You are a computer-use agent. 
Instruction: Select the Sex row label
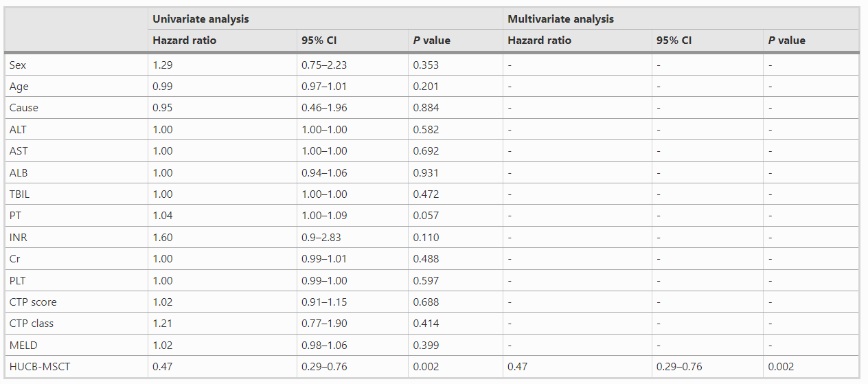tap(19, 65)
